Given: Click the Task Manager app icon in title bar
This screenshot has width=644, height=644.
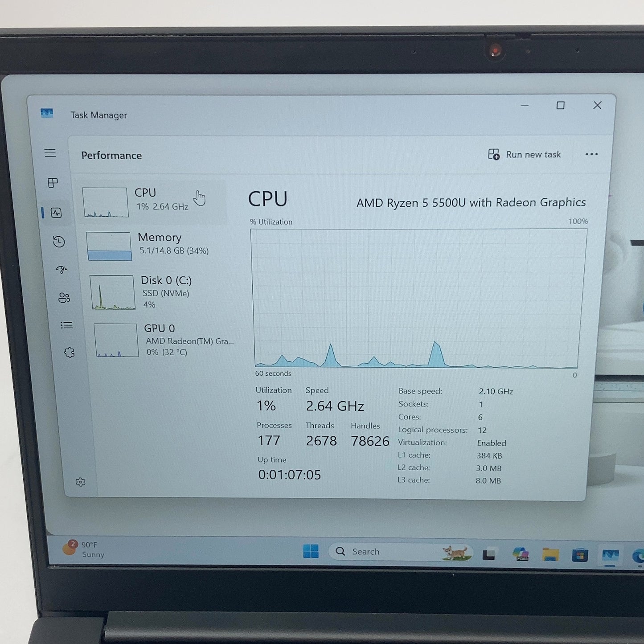Looking at the screenshot, I should click(47, 113).
